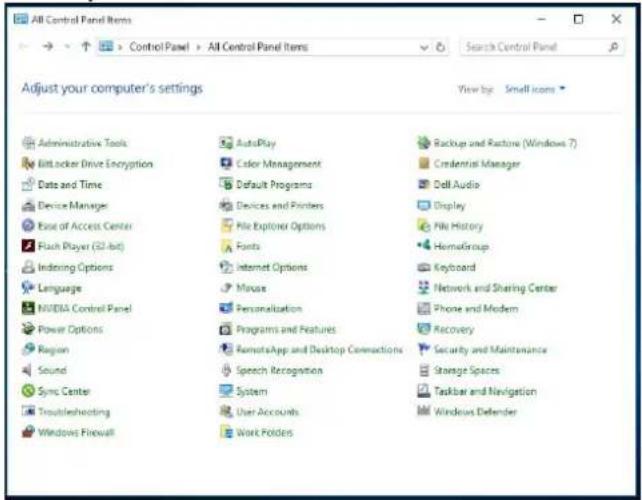The height and width of the screenshot is (500, 642).
Task: Refresh the Control Panel view
Action: pyautogui.click(x=441, y=47)
